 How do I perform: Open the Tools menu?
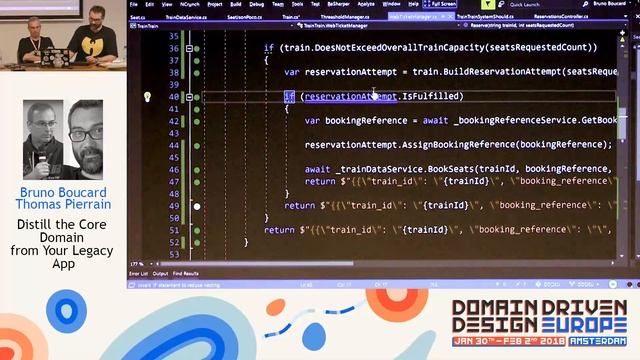(297, 4)
